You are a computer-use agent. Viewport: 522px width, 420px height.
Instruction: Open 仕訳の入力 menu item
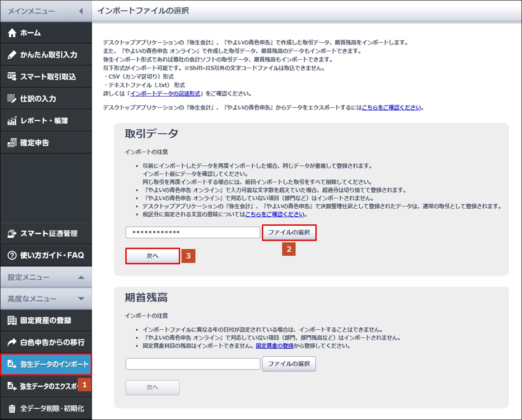[x=46, y=98]
